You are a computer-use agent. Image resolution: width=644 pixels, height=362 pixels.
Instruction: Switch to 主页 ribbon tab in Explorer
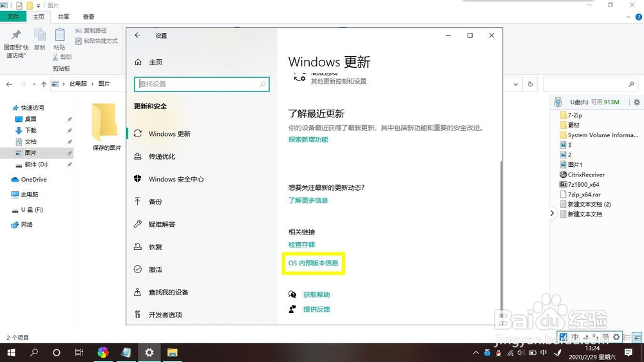click(x=39, y=17)
